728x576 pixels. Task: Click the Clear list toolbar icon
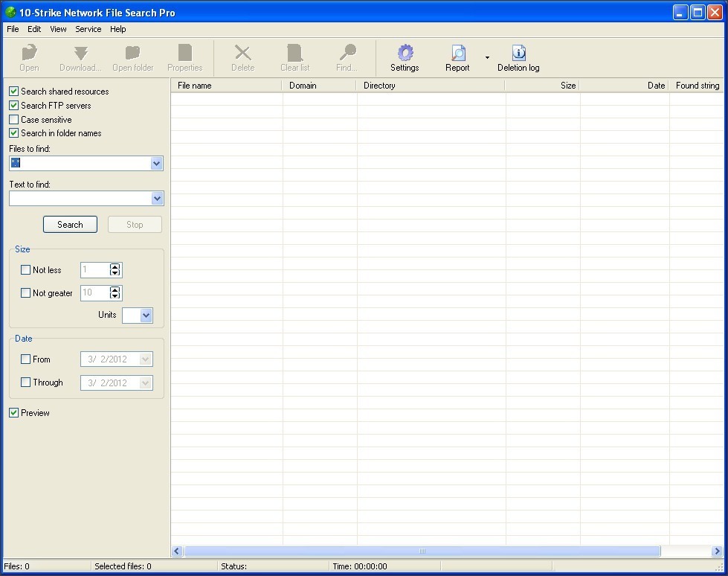coord(294,53)
